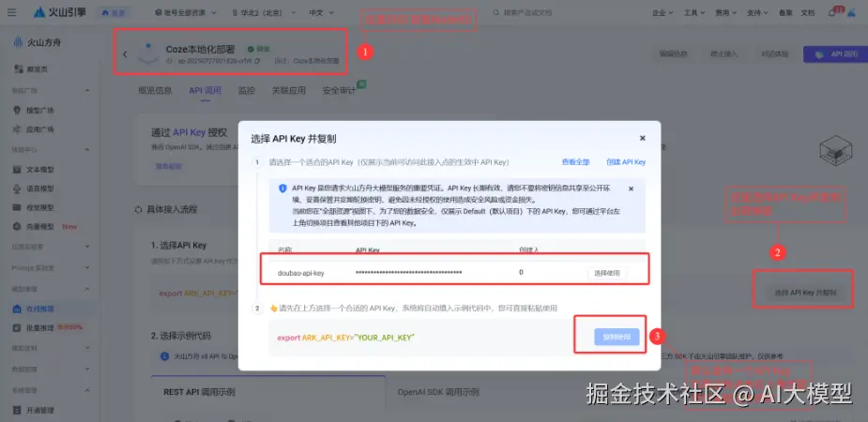Click the blue info icon in the notice
Viewport: 868px width, 422px height.
coord(282,188)
